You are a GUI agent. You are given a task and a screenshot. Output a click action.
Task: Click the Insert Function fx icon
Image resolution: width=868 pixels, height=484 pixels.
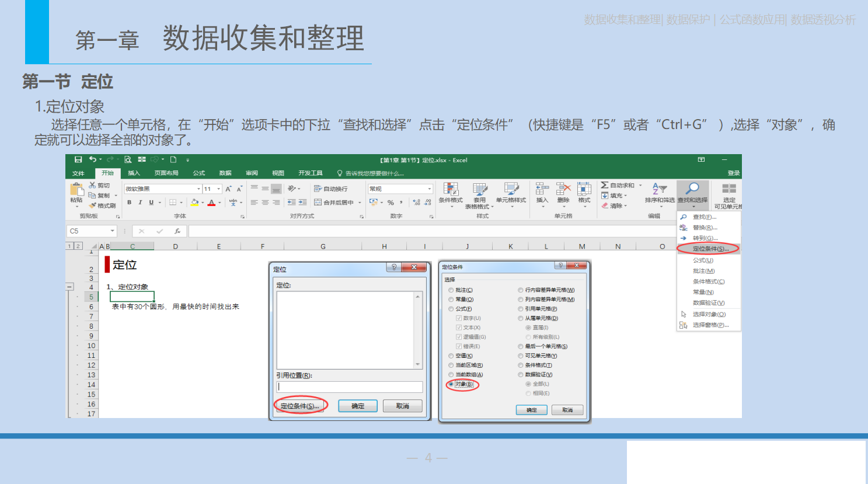pos(177,231)
